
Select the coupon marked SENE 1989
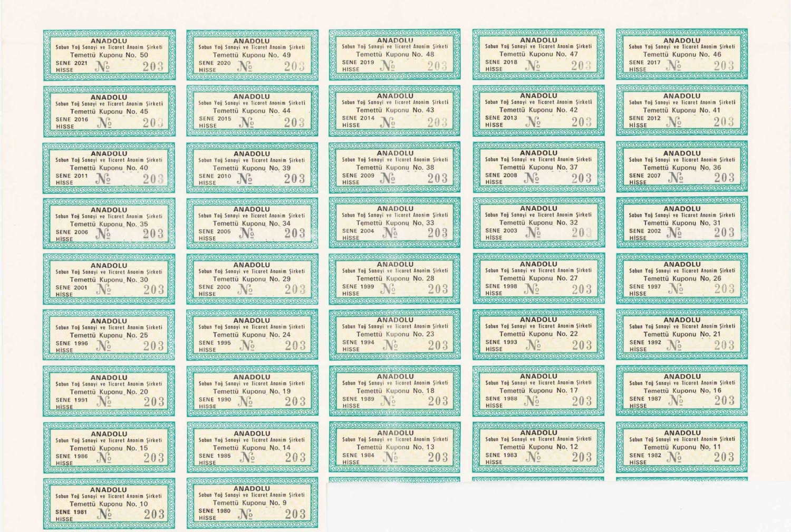pyautogui.click(x=394, y=391)
